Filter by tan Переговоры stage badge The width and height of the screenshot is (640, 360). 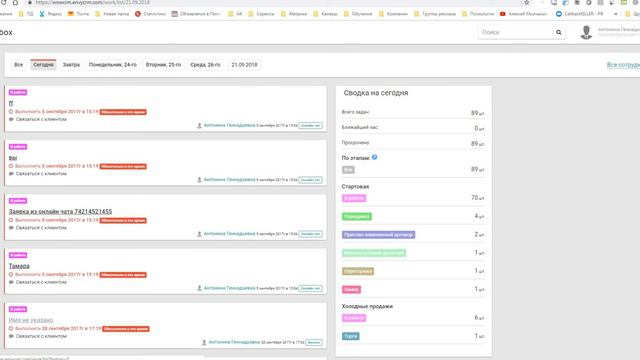[x=358, y=271]
